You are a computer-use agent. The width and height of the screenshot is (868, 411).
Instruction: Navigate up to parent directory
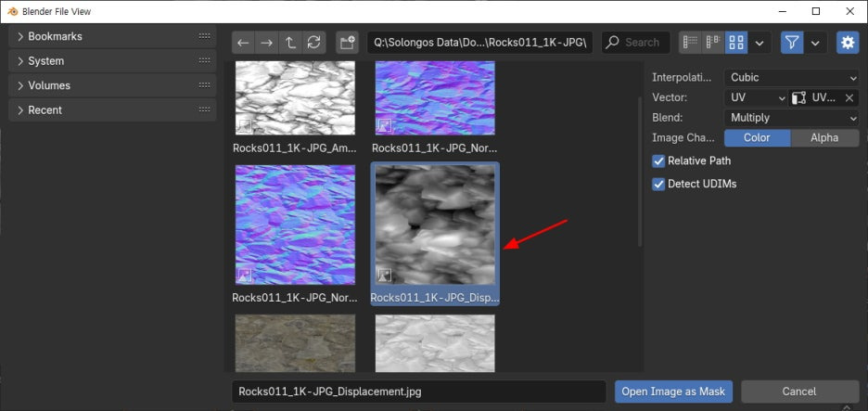tap(290, 43)
